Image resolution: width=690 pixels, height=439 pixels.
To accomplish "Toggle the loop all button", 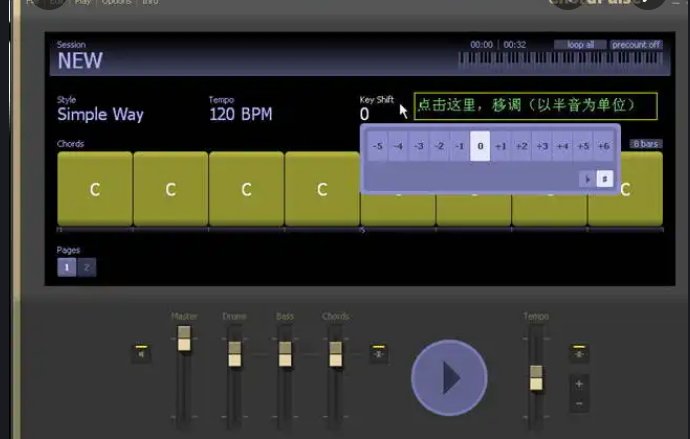I will click(580, 45).
